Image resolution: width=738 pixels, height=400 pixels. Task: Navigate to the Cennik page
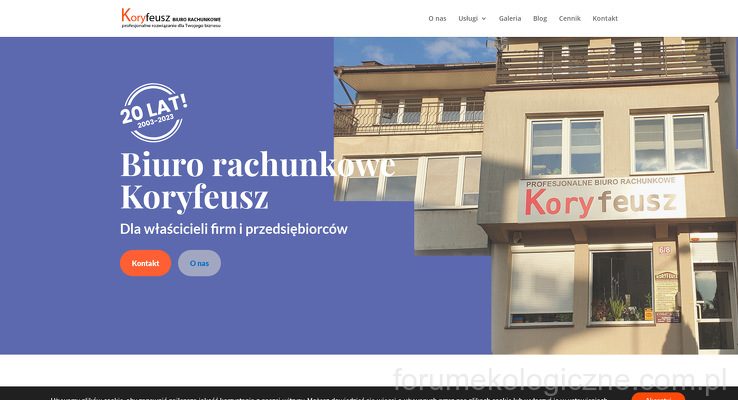(569, 18)
